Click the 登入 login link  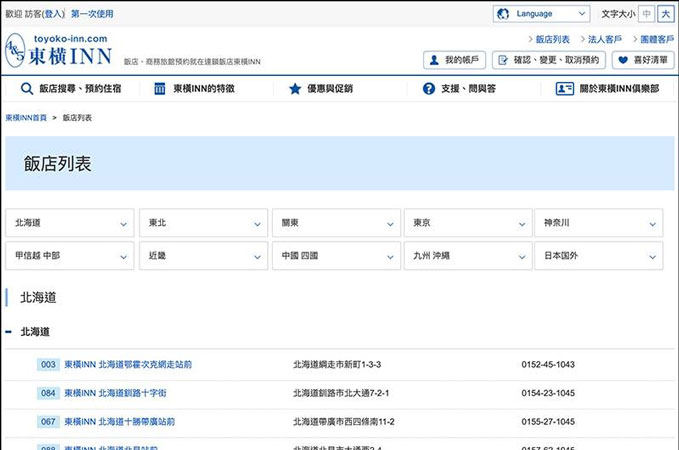54,14
